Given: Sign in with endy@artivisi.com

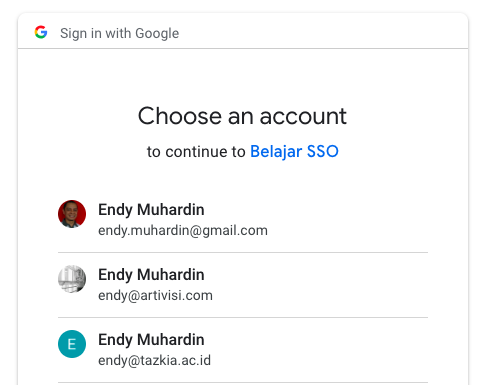Looking at the screenshot, I should (155, 296).
